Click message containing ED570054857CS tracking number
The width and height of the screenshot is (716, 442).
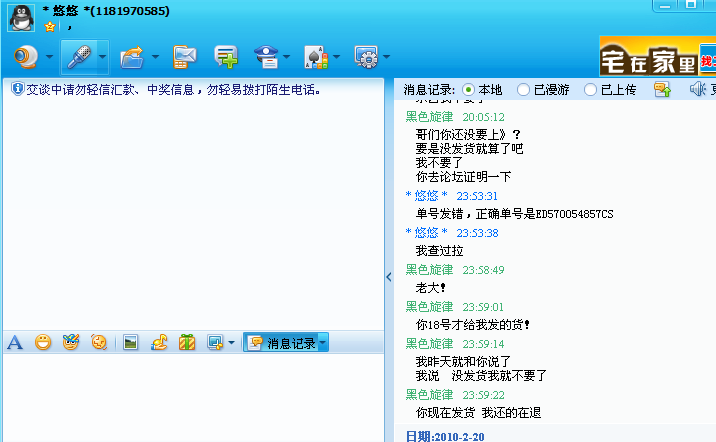pos(514,214)
